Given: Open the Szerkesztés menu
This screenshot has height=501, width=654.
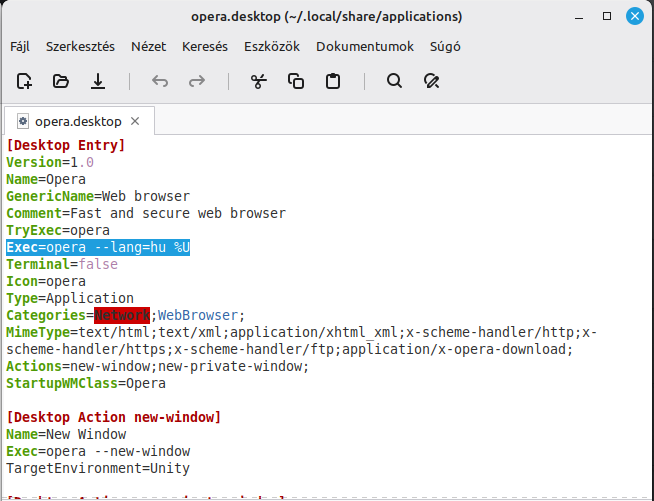Looking at the screenshot, I should pyautogui.click(x=78, y=46).
